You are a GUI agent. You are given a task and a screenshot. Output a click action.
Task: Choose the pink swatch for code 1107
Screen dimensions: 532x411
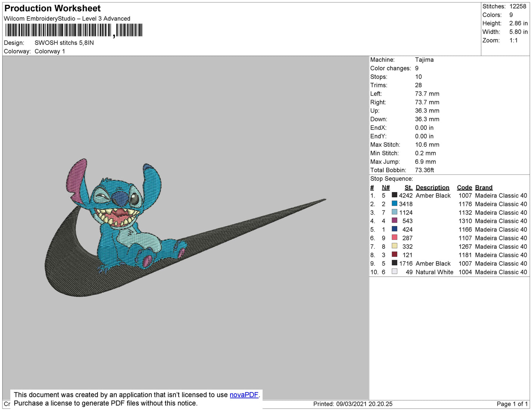click(x=394, y=237)
